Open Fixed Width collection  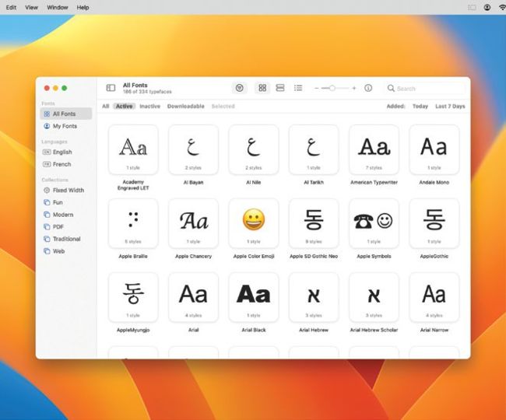point(66,191)
